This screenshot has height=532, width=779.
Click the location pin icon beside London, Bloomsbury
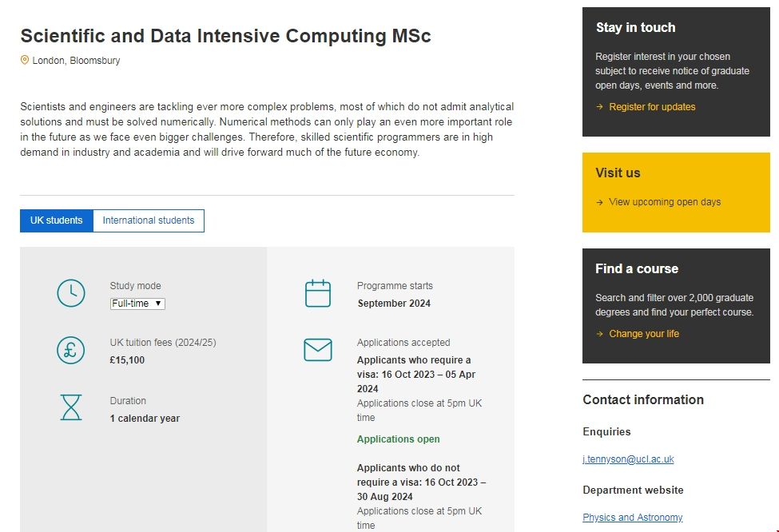[x=25, y=60]
